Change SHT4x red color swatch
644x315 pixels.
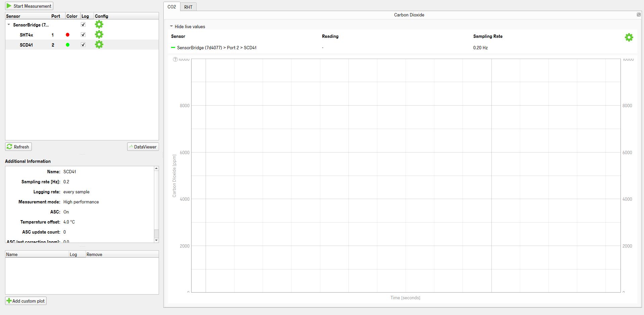pyautogui.click(x=67, y=35)
